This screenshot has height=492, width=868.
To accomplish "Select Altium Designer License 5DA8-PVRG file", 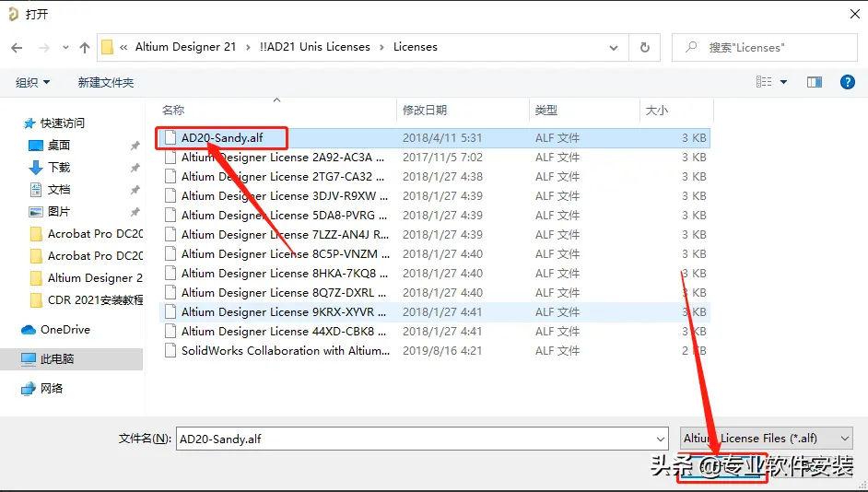I will click(434, 216).
